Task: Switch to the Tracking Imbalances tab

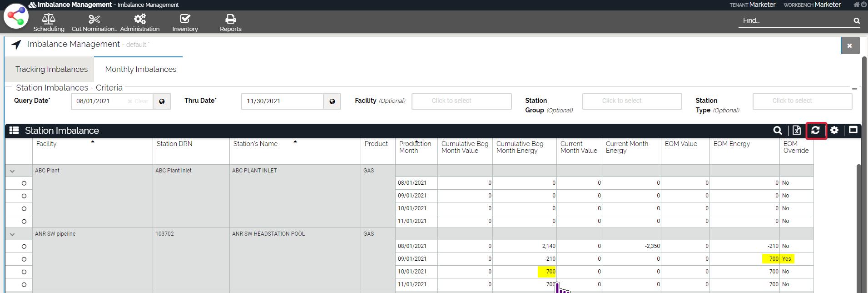Action: [51, 69]
